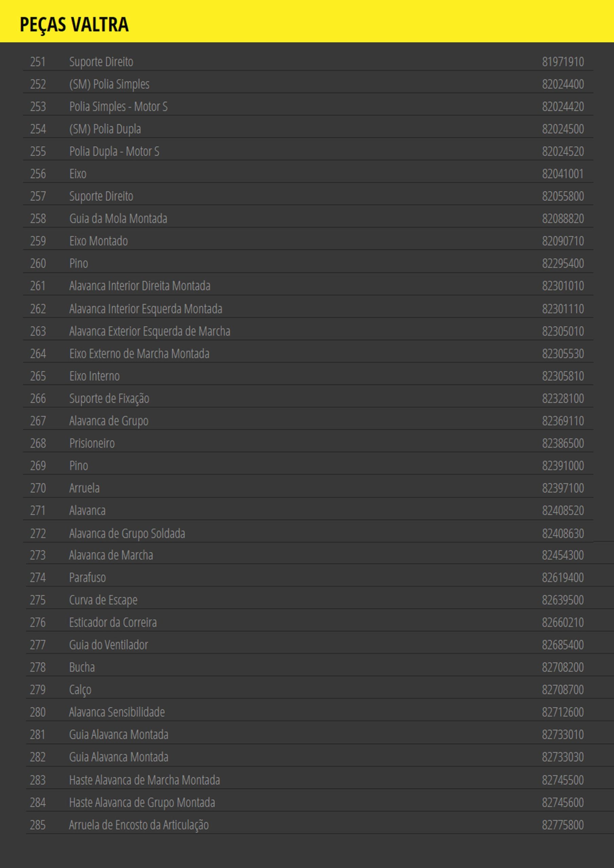Select 'Eixo Externo de Marcha Montada'

(139, 354)
